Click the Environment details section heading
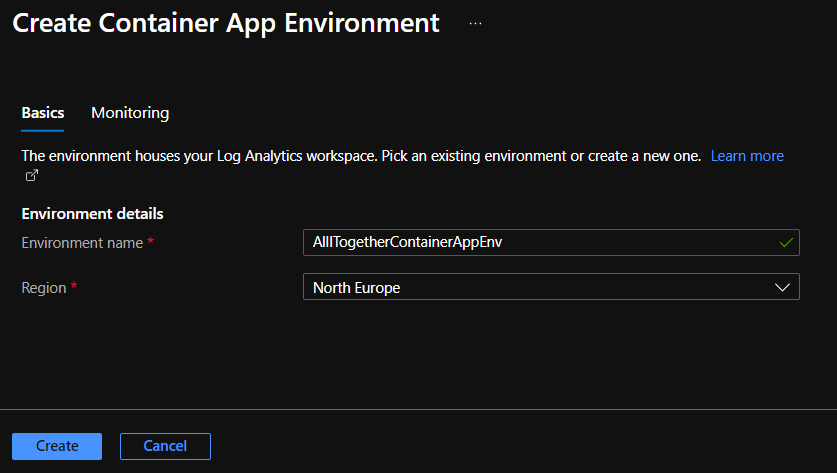Image resolution: width=837 pixels, height=473 pixels. (x=92, y=213)
